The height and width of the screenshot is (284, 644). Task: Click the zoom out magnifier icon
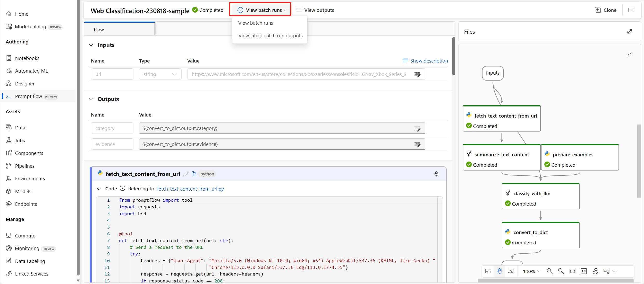point(561,271)
